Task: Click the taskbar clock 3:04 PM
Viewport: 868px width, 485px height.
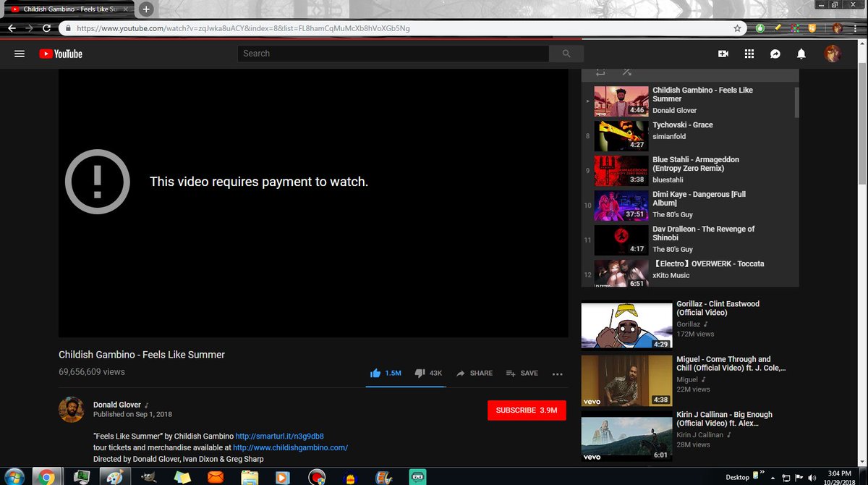Action: 838,472
